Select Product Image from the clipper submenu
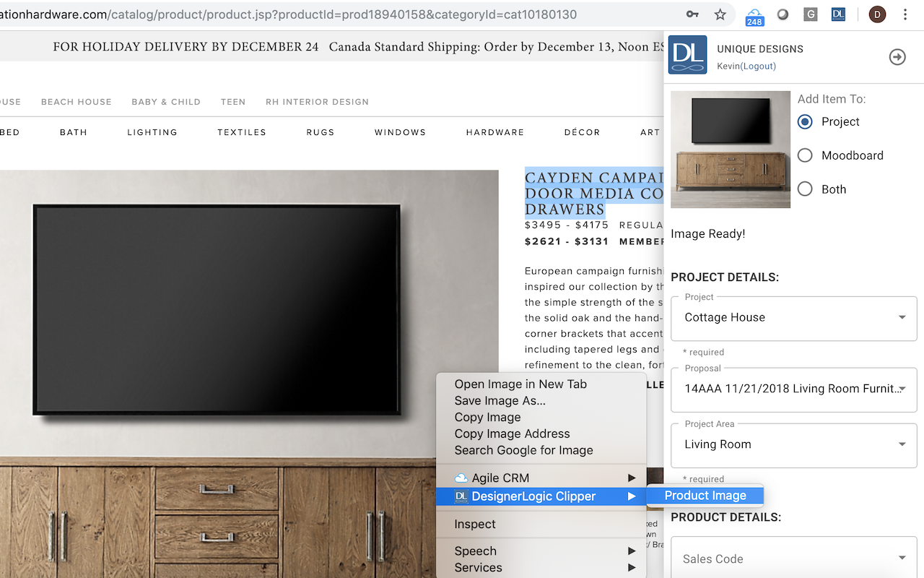Image resolution: width=924 pixels, height=578 pixels. coord(705,495)
